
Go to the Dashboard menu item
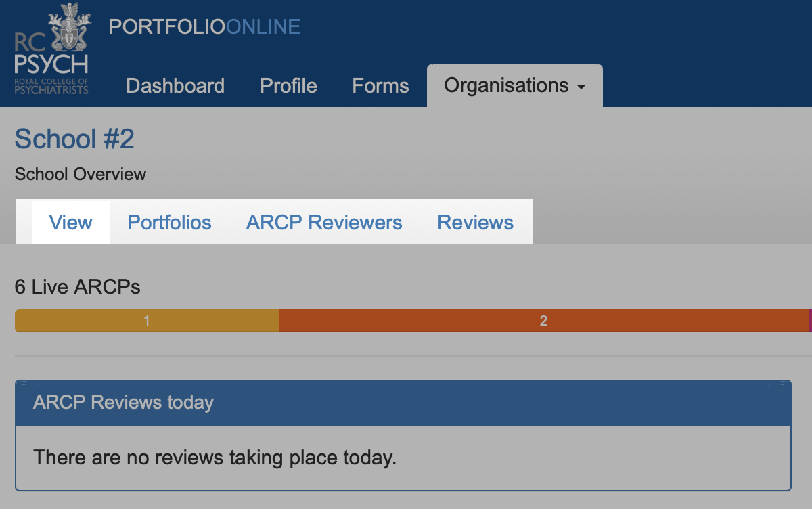[175, 86]
